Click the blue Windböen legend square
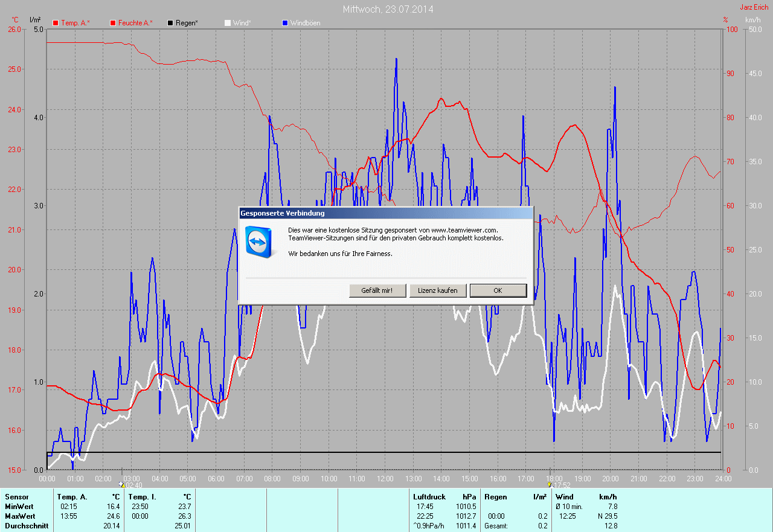Viewport: 773px width, 532px height. coord(284,23)
